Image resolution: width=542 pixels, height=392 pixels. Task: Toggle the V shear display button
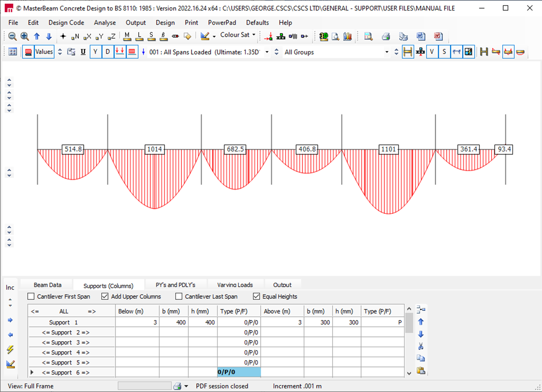click(432, 52)
